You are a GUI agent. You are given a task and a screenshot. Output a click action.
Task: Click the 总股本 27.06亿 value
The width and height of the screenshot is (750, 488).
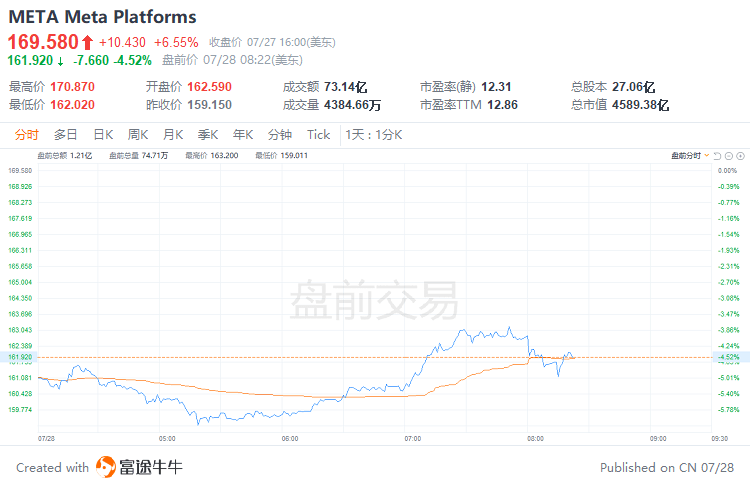tap(634, 87)
